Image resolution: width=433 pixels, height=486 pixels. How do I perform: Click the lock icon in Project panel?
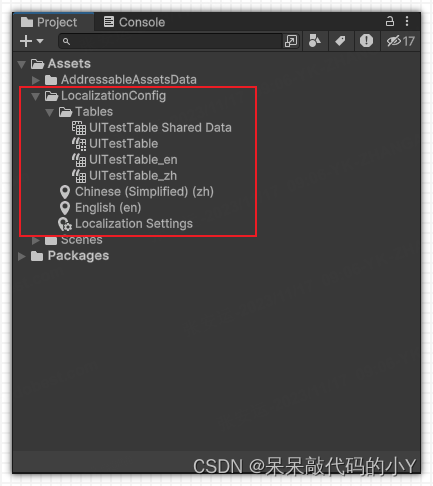point(390,21)
